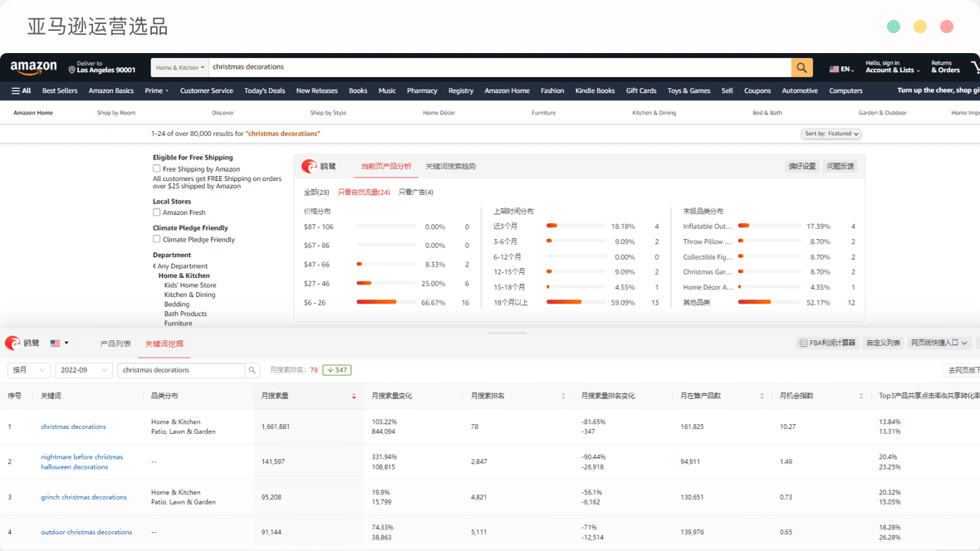The image size is (980, 551).
Task: Click the red window dot
Action: click(947, 27)
